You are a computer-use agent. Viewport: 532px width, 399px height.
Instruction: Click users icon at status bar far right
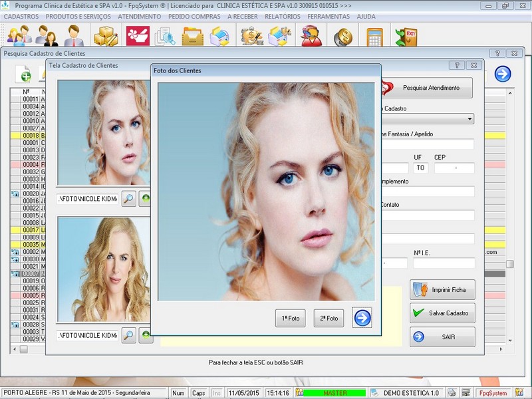pyautogui.click(x=519, y=392)
